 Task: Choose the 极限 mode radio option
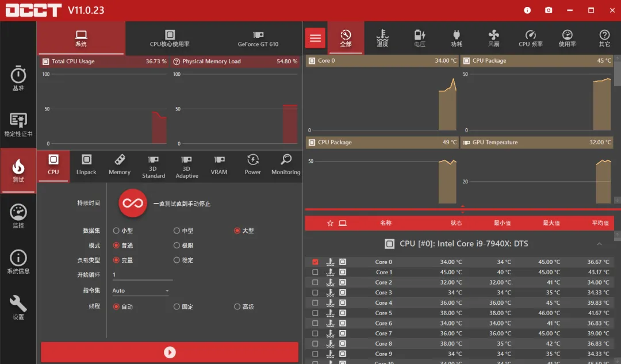click(178, 245)
